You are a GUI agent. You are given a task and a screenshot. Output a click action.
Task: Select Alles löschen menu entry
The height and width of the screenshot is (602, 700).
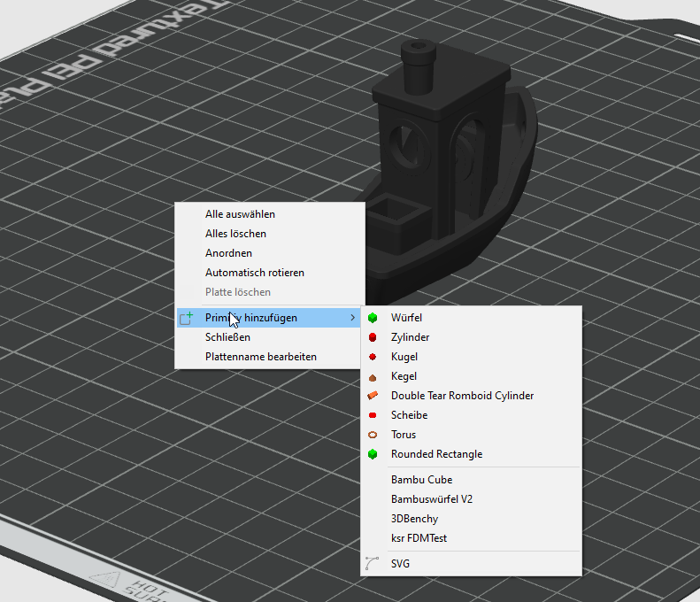click(235, 234)
